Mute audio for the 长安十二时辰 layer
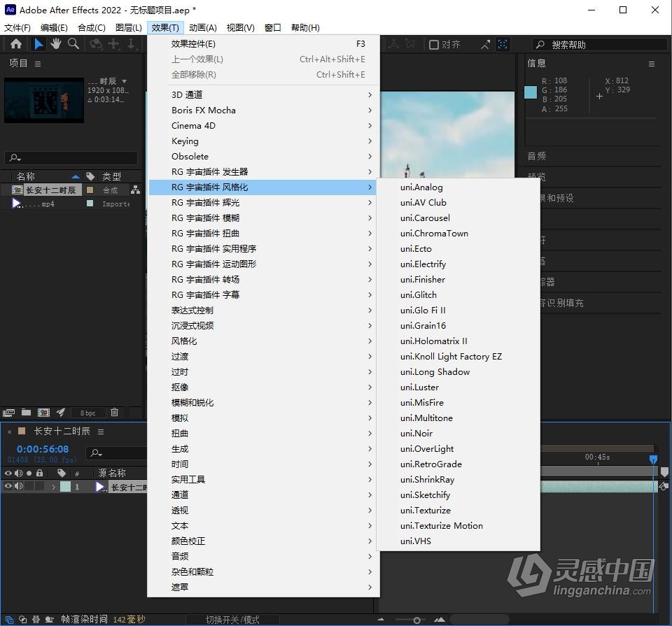 pos(18,486)
